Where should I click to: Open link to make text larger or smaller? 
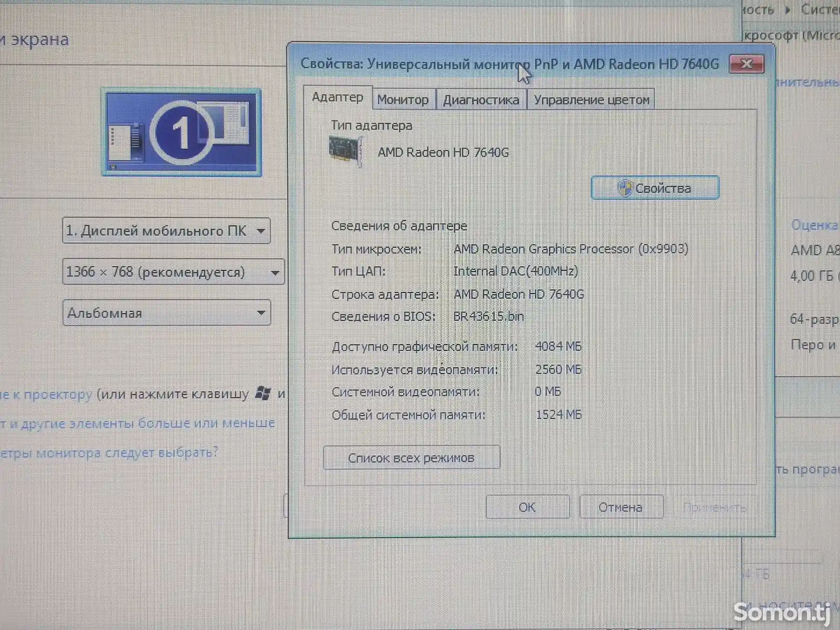pyautogui.click(x=138, y=423)
